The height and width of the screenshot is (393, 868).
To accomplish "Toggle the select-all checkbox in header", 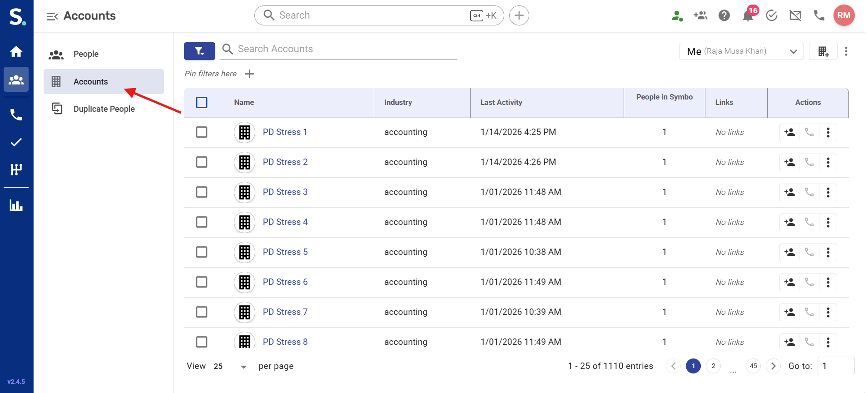I will [202, 103].
